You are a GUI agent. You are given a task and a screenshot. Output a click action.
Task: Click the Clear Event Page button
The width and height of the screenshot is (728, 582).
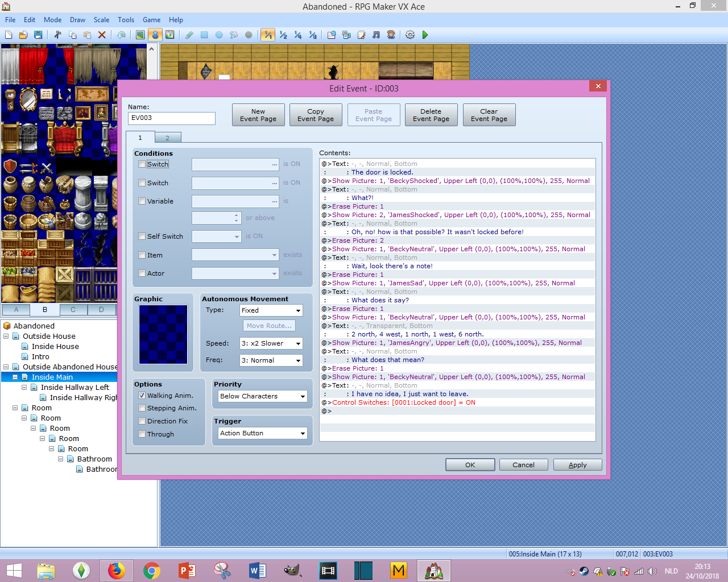pos(489,115)
